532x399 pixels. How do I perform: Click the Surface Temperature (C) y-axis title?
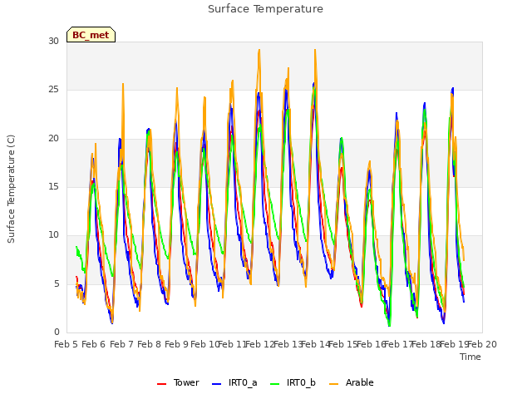pyautogui.click(x=11, y=189)
